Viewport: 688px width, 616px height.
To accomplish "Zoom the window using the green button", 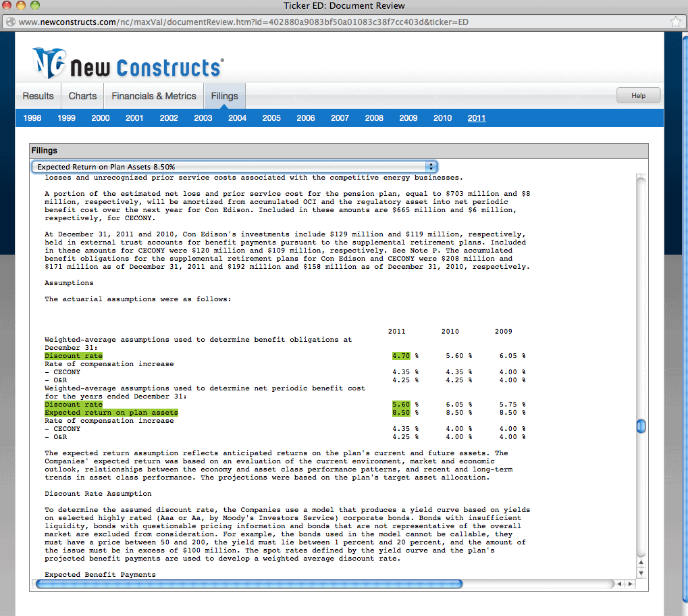I will 35,5.
